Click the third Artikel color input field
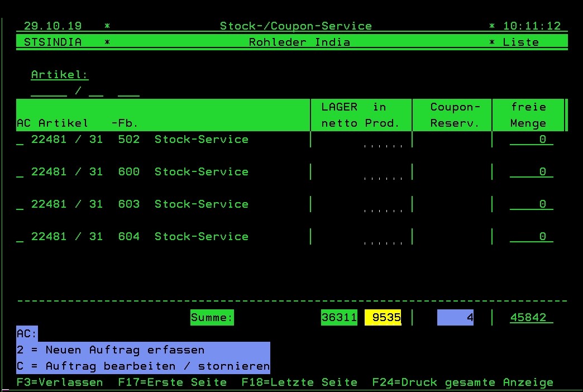The image size is (583, 392). [128, 92]
